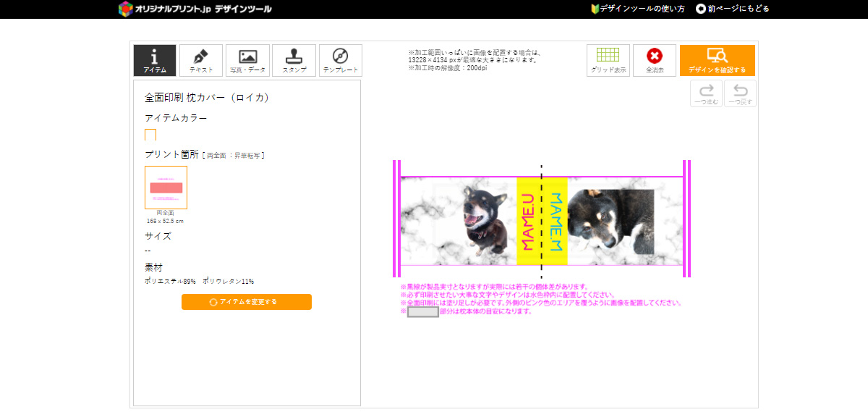Image resolution: width=868 pixels, height=420 pixels.
Task: Click 前ページにもどる link
Action: (732, 9)
